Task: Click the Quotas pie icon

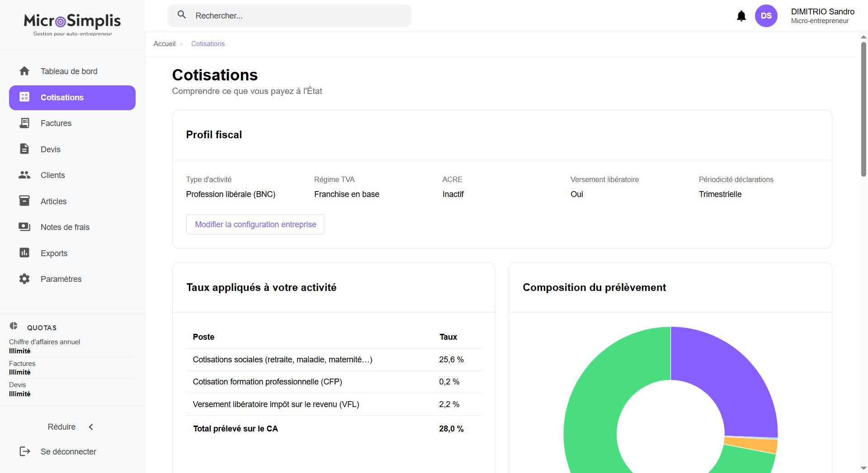Action: (14, 326)
